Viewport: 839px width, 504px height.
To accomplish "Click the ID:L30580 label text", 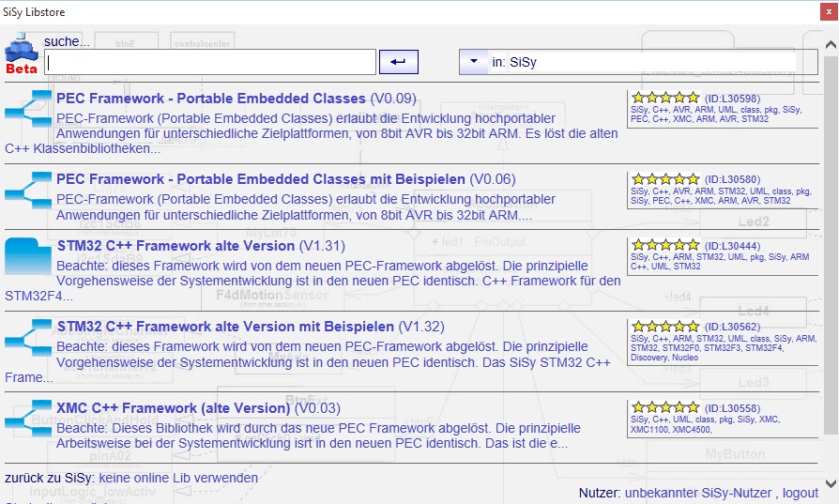I will pos(733,179).
